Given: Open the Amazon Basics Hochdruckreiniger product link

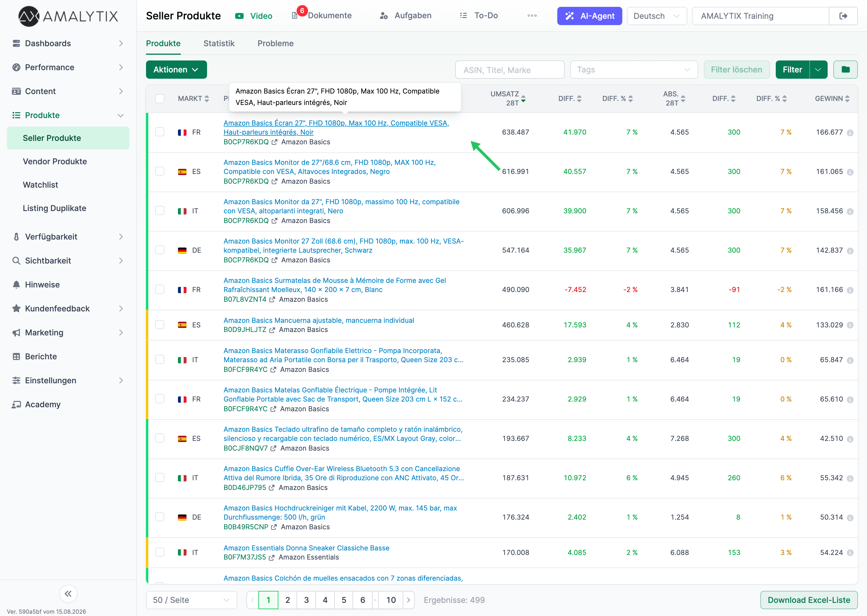Looking at the screenshot, I should click(x=340, y=512).
